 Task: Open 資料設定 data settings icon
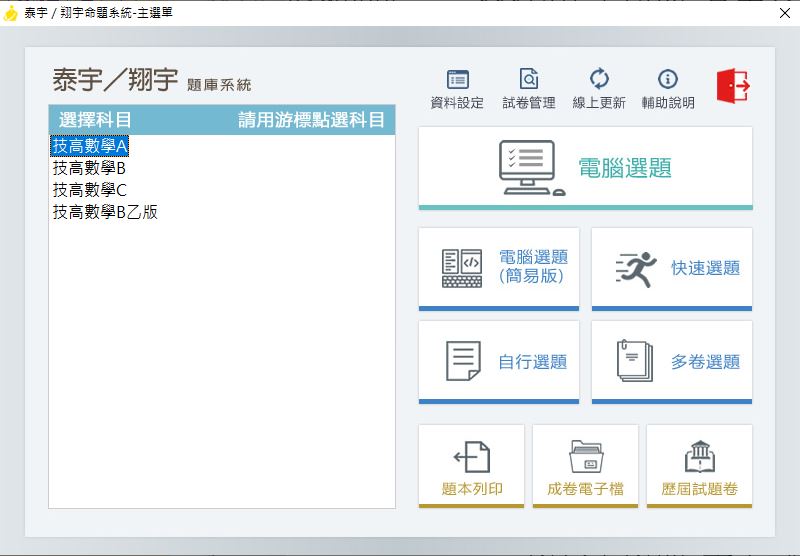tap(457, 89)
